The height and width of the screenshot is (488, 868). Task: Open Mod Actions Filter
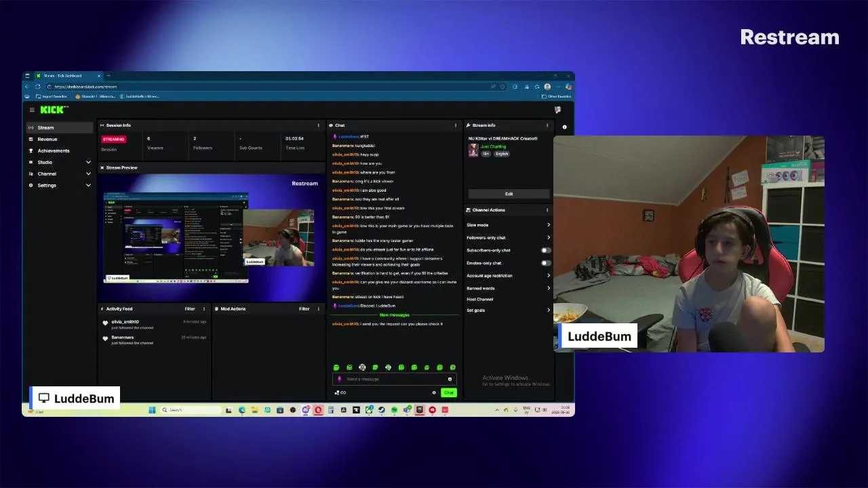click(304, 309)
